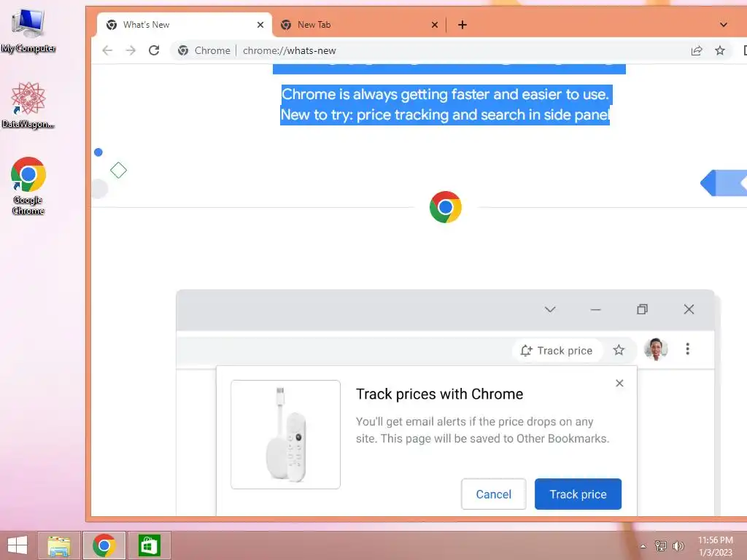Go forward with the forward arrow
The image size is (747, 560).
tap(131, 50)
